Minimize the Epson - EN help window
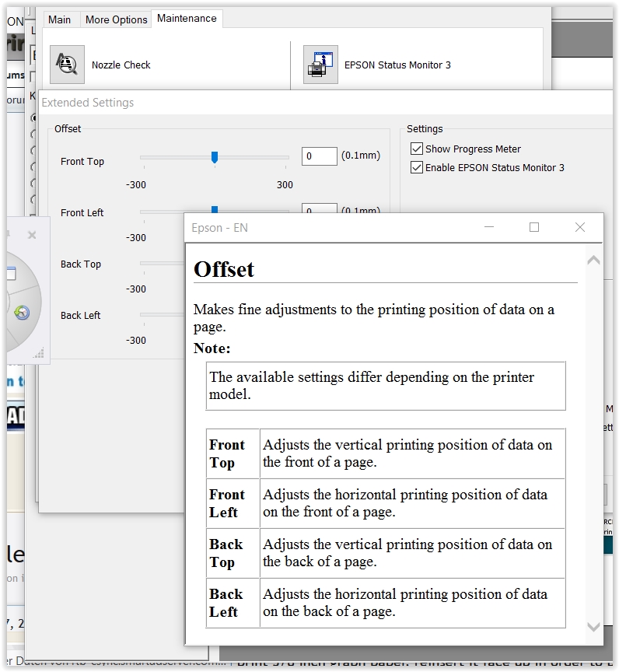 (489, 227)
